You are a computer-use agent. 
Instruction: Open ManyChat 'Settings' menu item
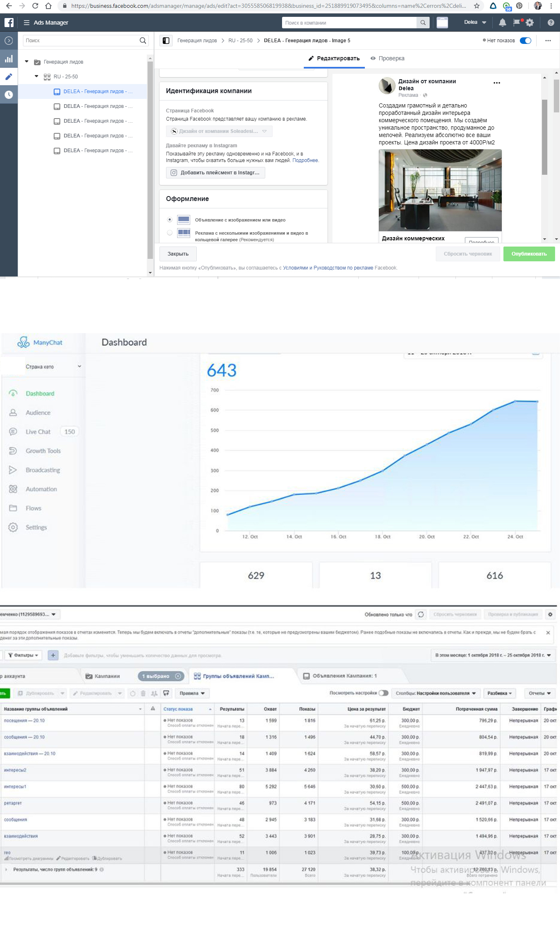point(36,527)
